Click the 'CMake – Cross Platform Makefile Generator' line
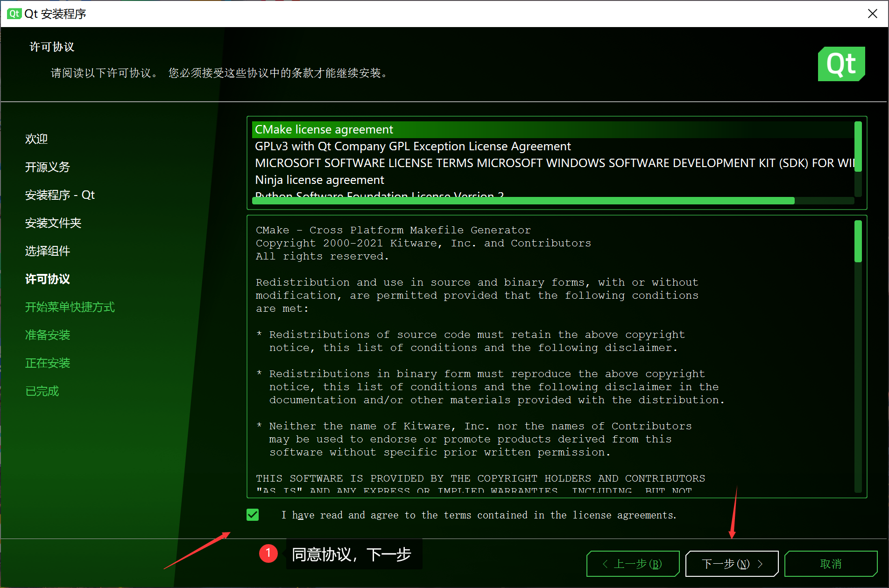 click(393, 230)
